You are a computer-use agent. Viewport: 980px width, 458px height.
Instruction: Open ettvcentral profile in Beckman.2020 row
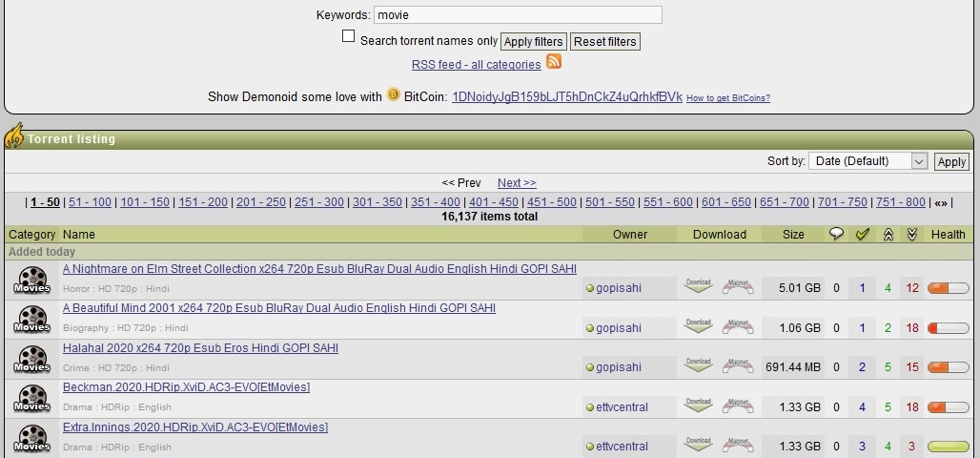pos(622,407)
